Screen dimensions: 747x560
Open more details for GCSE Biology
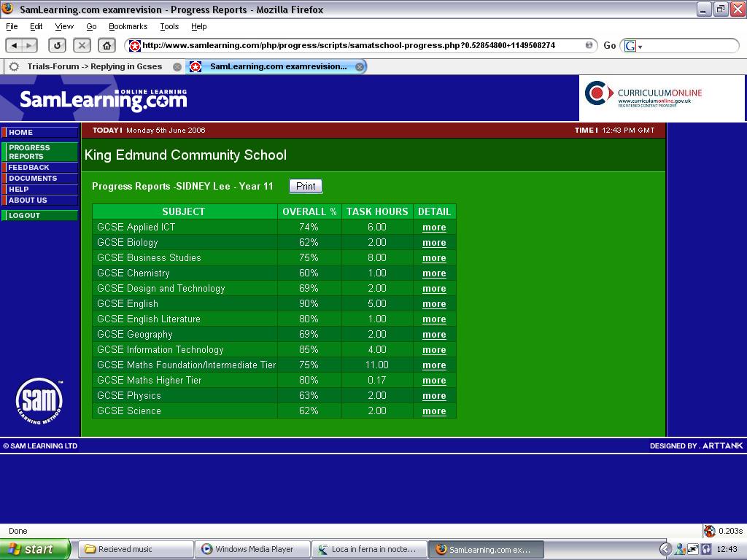pos(434,243)
